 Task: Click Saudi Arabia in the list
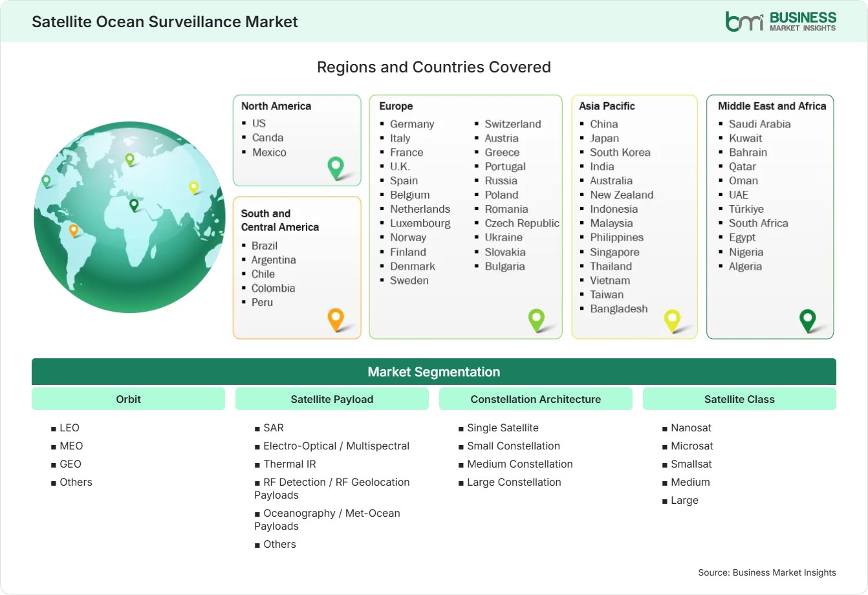[x=759, y=124]
